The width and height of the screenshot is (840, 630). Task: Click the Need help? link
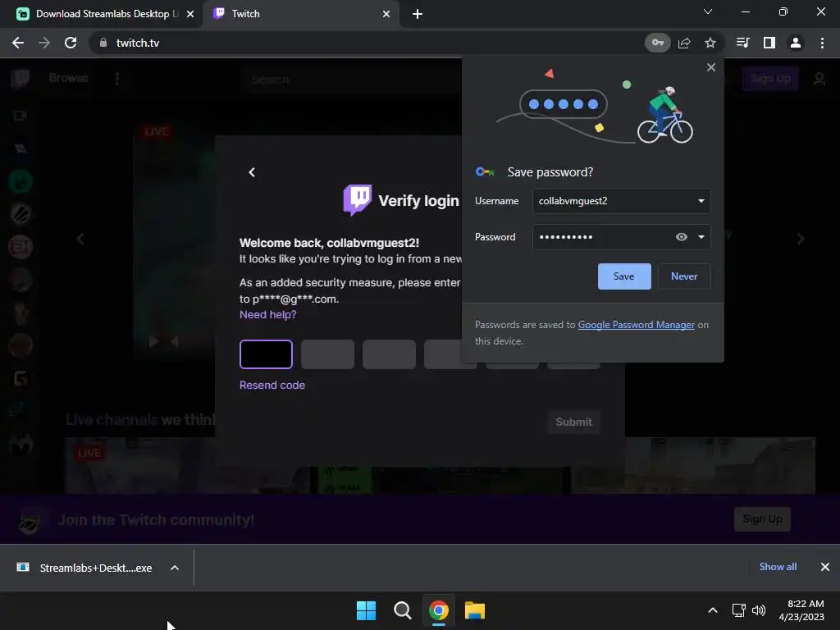pos(268,314)
